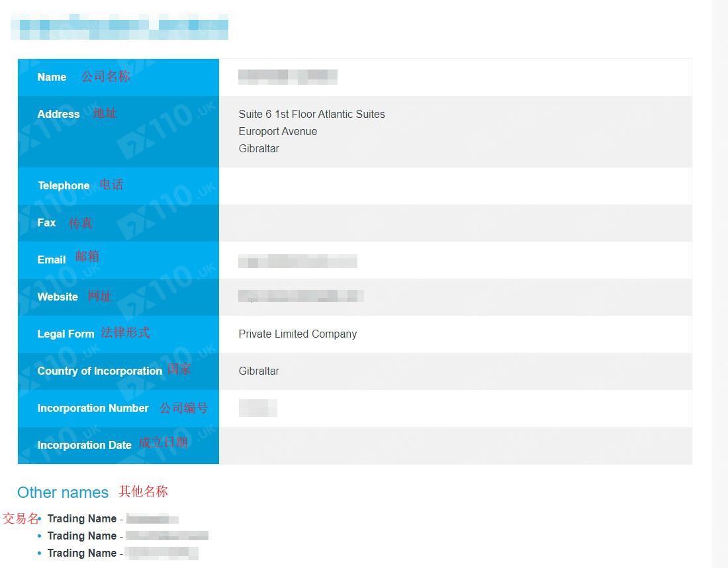Click the 'Other names' heading
The height and width of the screenshot is (568, 728).
(x=63, y=493)
